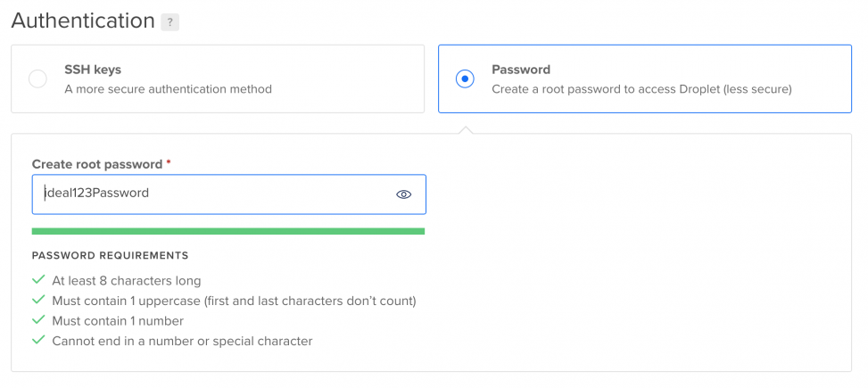Click 'A more secure authentication method' description
Screen dimensions: 868x388
pyautogui.click(x=168, y=88)
